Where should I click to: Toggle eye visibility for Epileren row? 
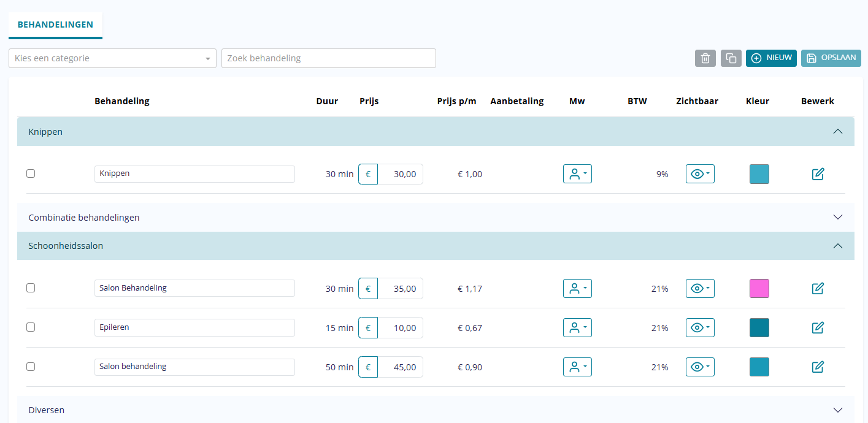pos(700,328)
